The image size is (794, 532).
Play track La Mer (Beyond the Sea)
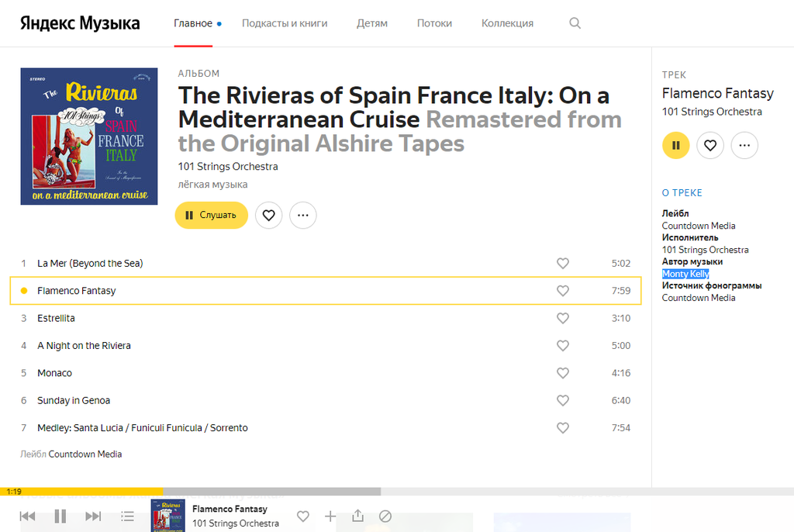pos(90,264)
